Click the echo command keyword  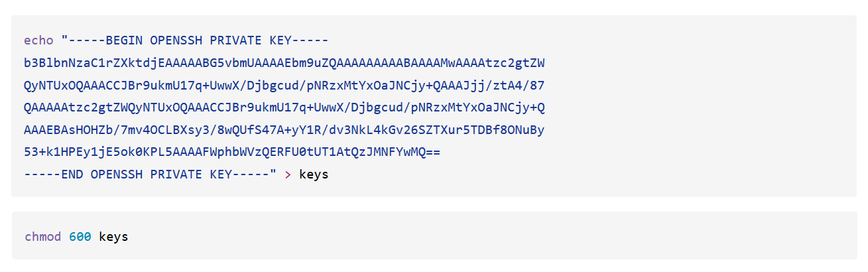pyautogui.click(x=38, y=40)
